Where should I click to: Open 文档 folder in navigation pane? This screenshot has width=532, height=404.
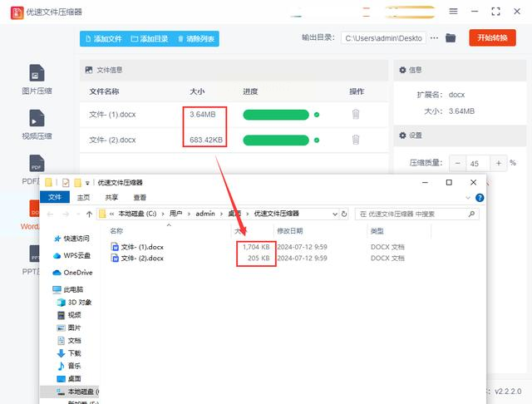(69, 341)
